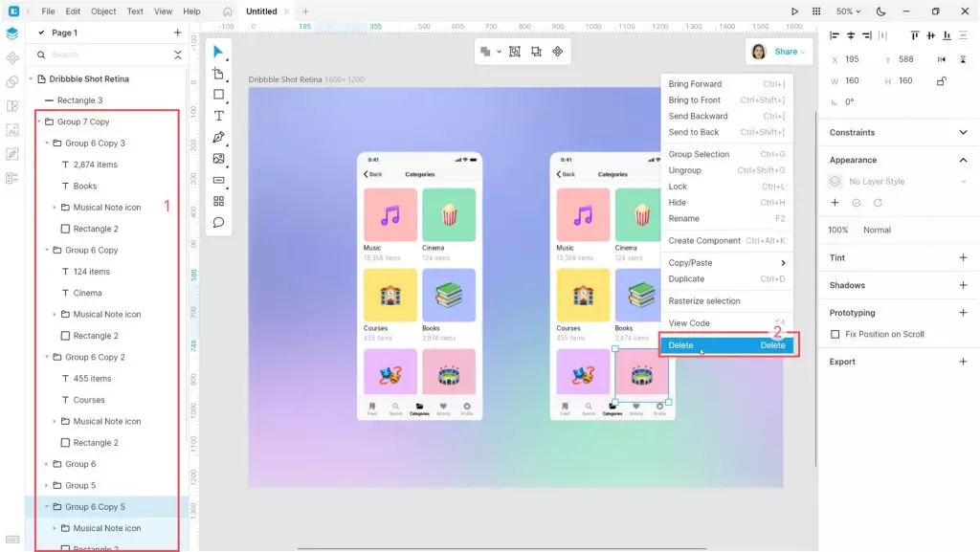The height and width of the screenshot is (552, 980).
Task: Choose Bring to Front in context menu
Action: (726, 99)
